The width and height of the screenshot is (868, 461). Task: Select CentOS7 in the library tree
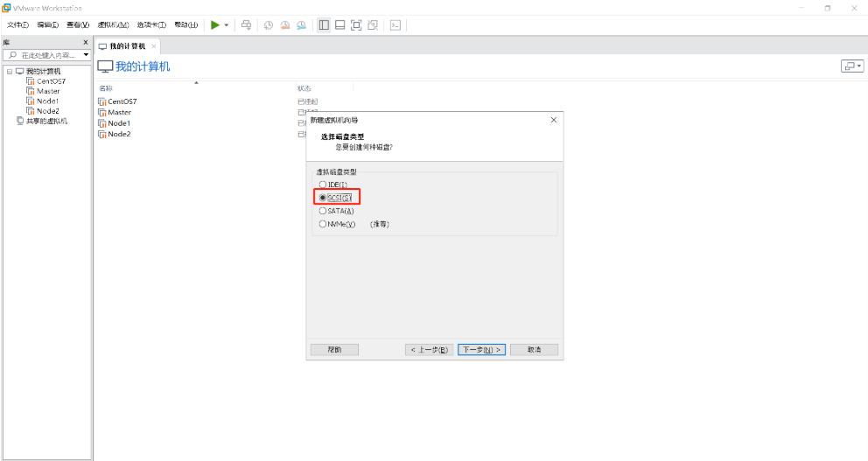(51, 81)
